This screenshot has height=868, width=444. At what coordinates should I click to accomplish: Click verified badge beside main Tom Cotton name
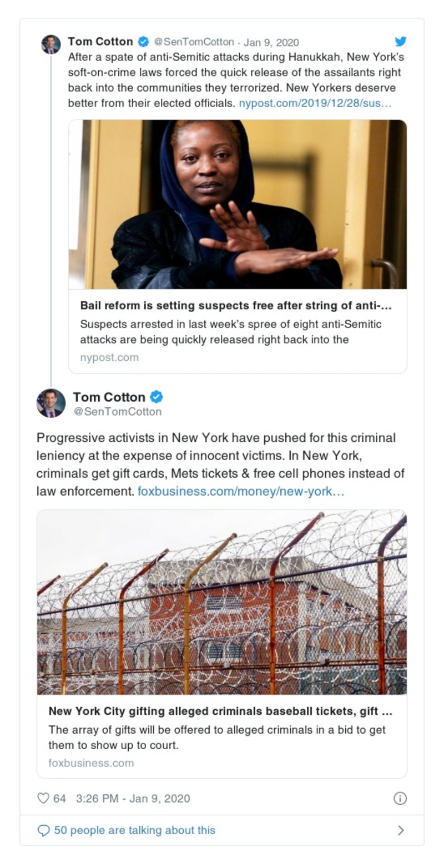click(157, 397)
